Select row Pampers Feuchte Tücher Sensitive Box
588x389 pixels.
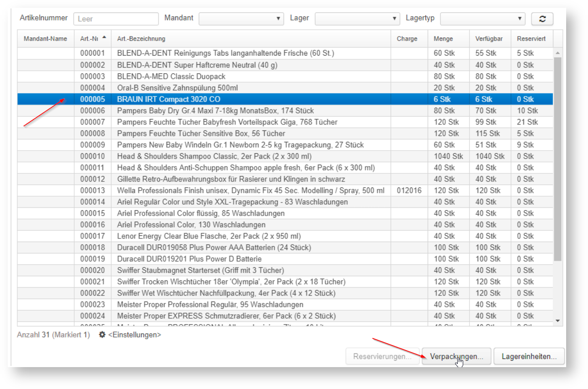[x=285, y=133]
